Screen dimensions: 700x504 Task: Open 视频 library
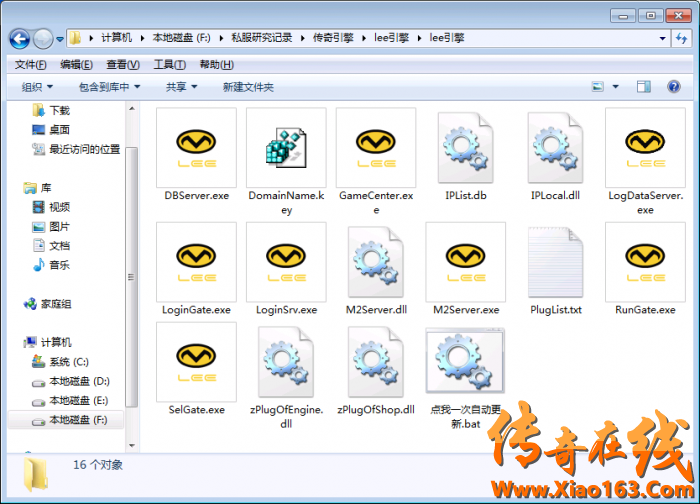pyautogui.click(x=51, y=207)
